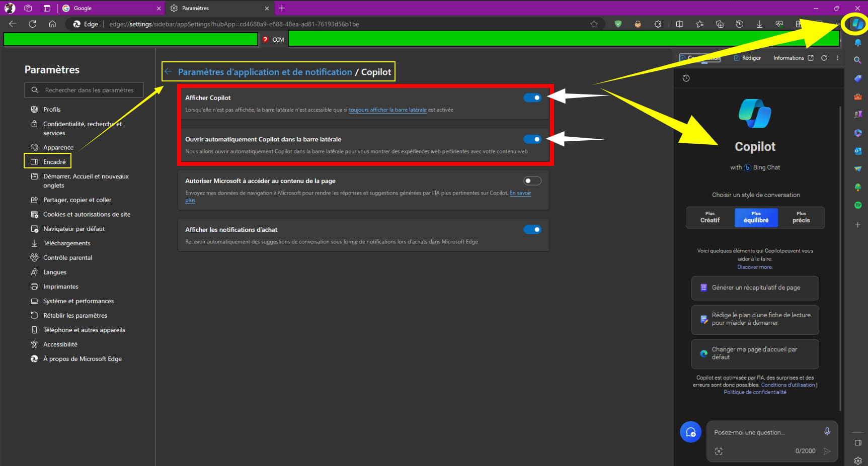
Task: Open Cookies et autorisations de site
Action: pyautogui.click(x=87, y=214)
